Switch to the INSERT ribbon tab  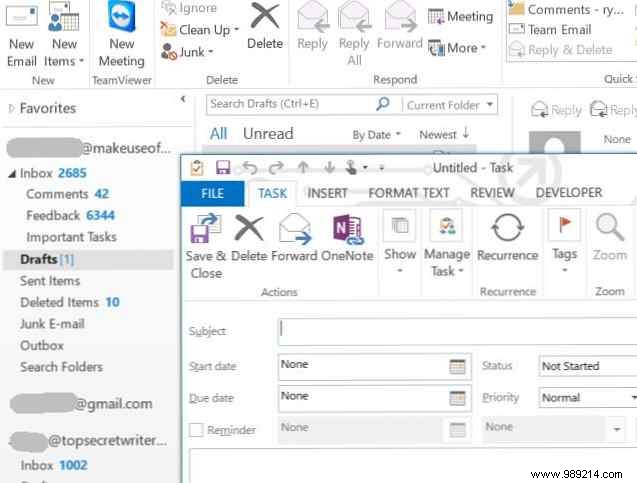click(x=327, y=193)
